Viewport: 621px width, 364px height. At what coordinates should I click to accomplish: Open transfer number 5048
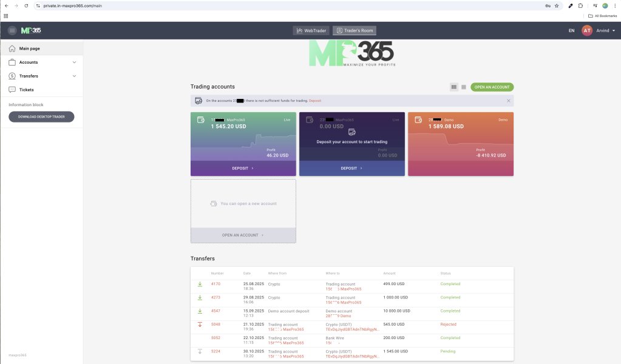[x=215, y=325]
